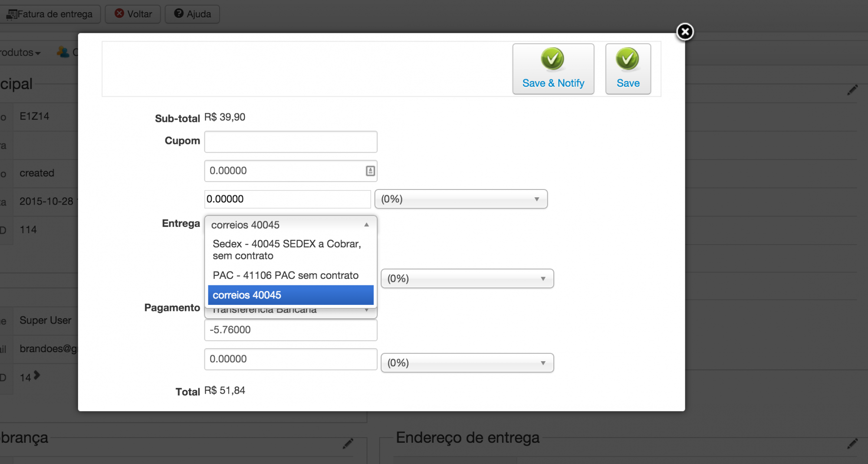Screen dimensions: 868x464
Task: Click the green check icon above Save & Notify
Action: [x=552, y=59]
